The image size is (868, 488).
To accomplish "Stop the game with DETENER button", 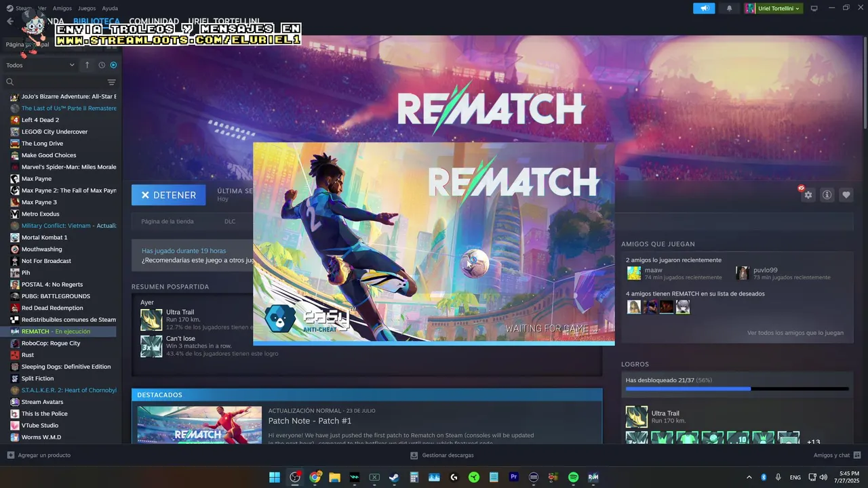I will pyautogui.click(x=168, y=195).
